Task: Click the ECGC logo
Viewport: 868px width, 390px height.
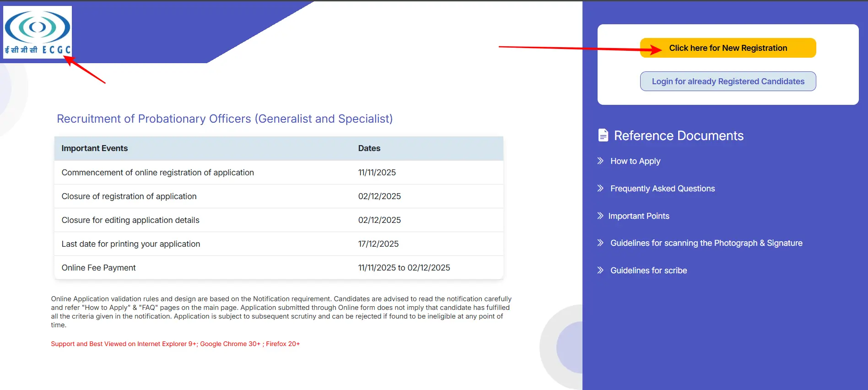Action: click(38, 32)
